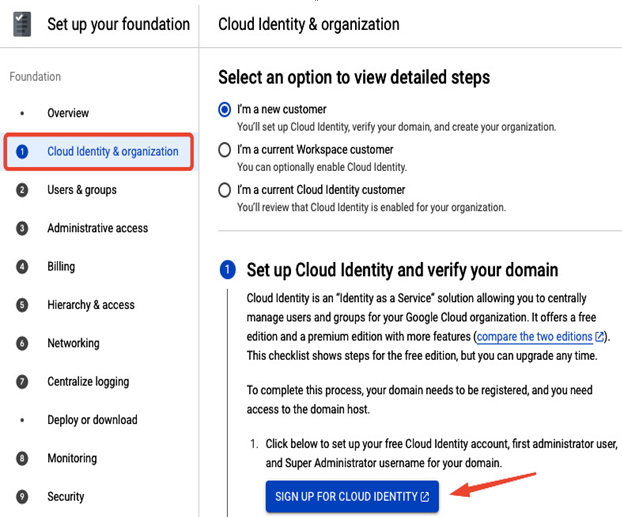
Task: Click step 2 number badge for Users & groups
Action: click(x=22, y=190)
